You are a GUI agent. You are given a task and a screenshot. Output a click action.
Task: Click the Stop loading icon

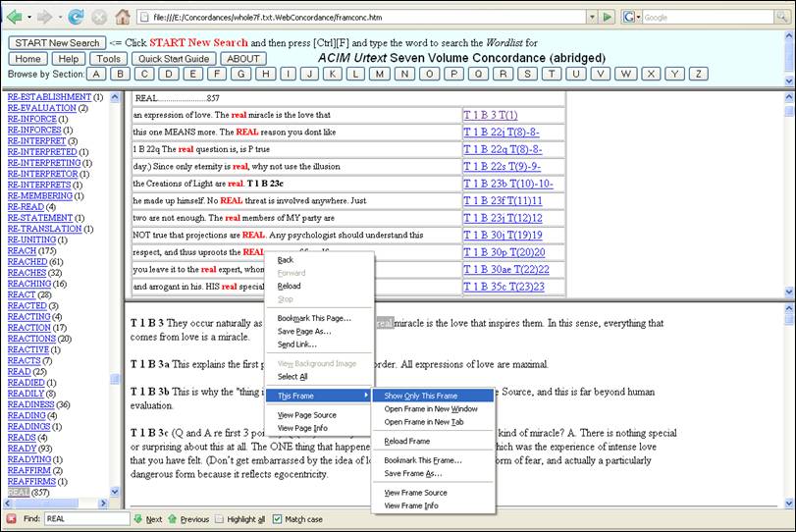click(x=99, y=18)
